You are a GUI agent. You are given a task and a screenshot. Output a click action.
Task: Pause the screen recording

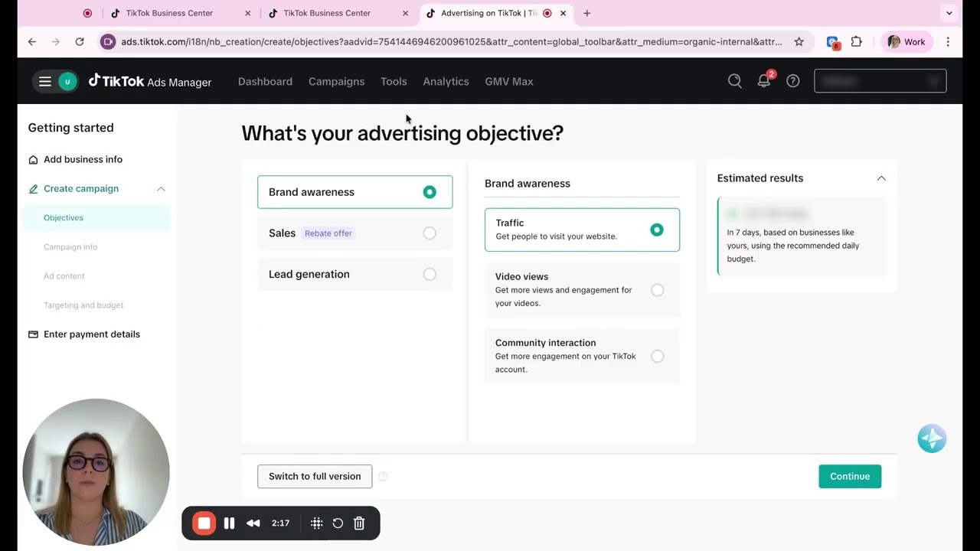tap(229, 523)
